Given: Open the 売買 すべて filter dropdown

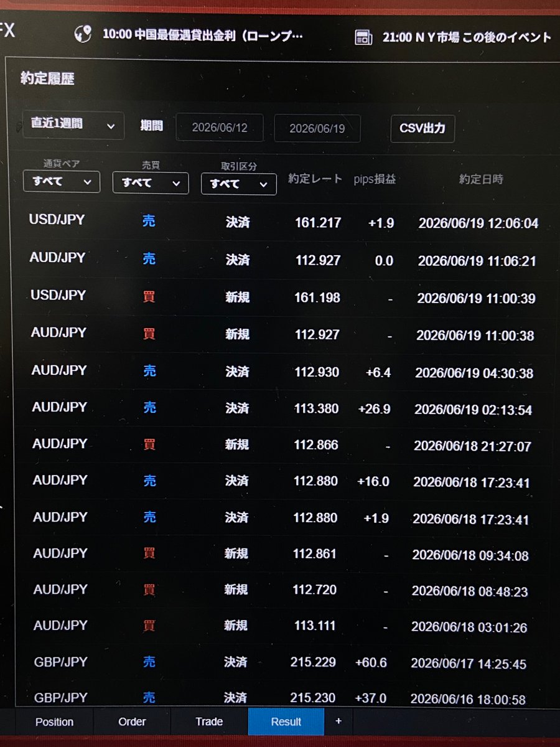Looking at the screenshot, I should [151, 183].
